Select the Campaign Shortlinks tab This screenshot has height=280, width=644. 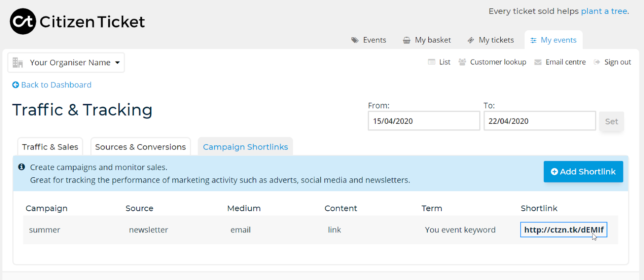[x=245, y=147]
